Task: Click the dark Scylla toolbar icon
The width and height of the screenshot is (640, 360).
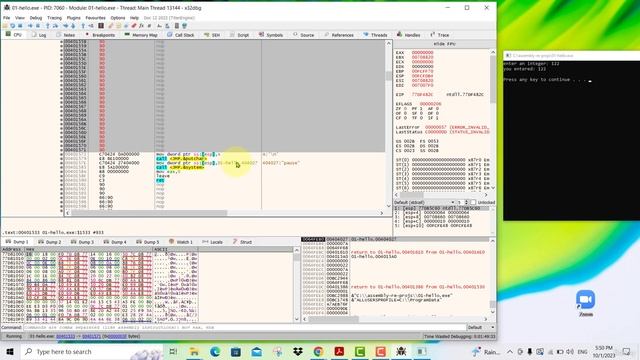Action: pos(100,26)
